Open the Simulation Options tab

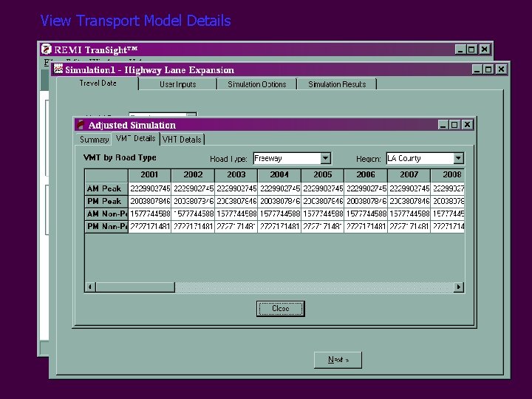257,84
